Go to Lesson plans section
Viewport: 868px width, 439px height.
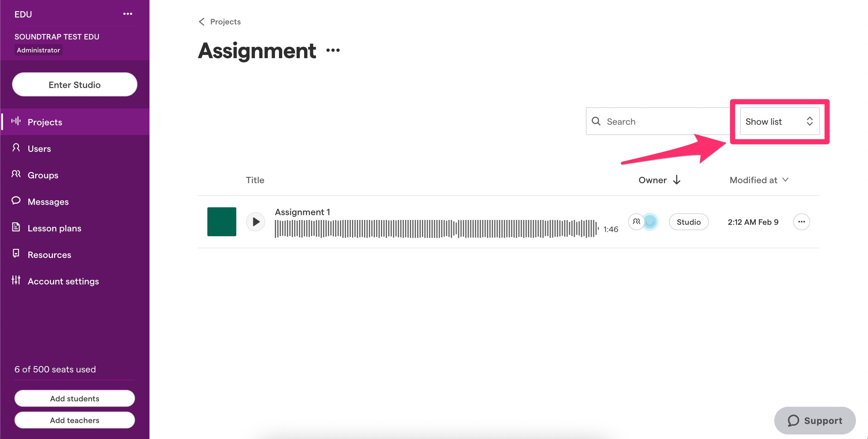[x=54, y=228]
